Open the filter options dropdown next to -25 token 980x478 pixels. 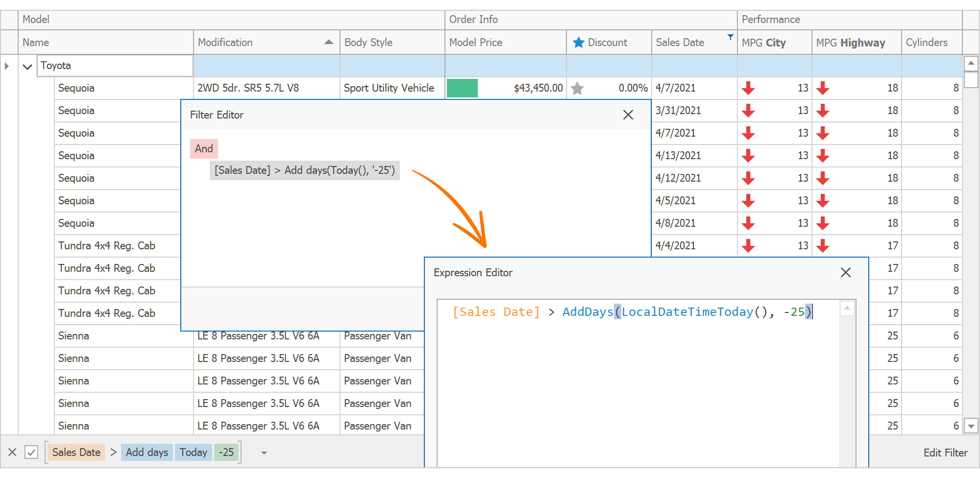(x=264, y=453)
